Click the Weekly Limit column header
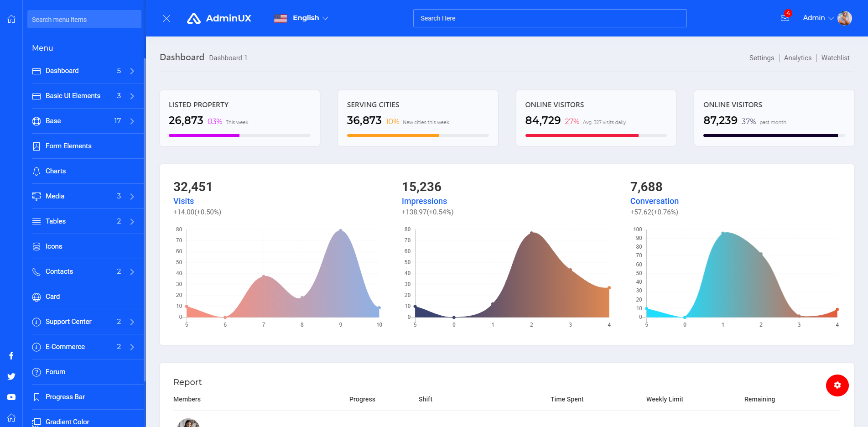This screenshot has width=868, height=427. point(665,399)
